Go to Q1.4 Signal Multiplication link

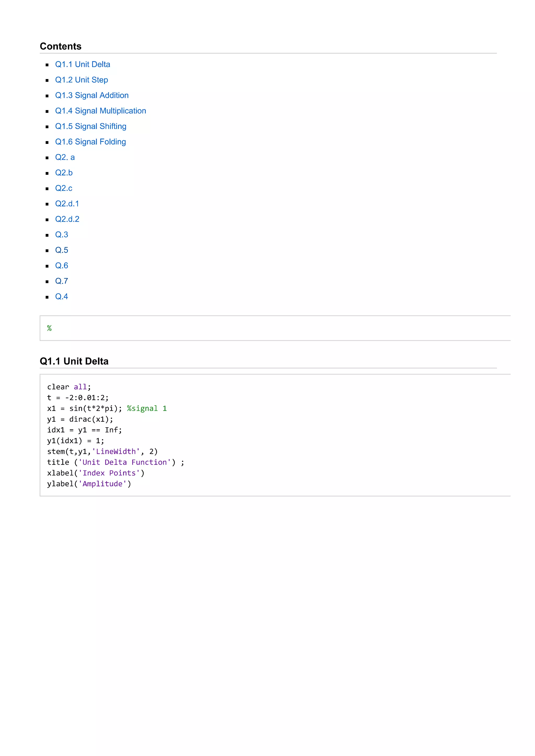pos(101,111)
